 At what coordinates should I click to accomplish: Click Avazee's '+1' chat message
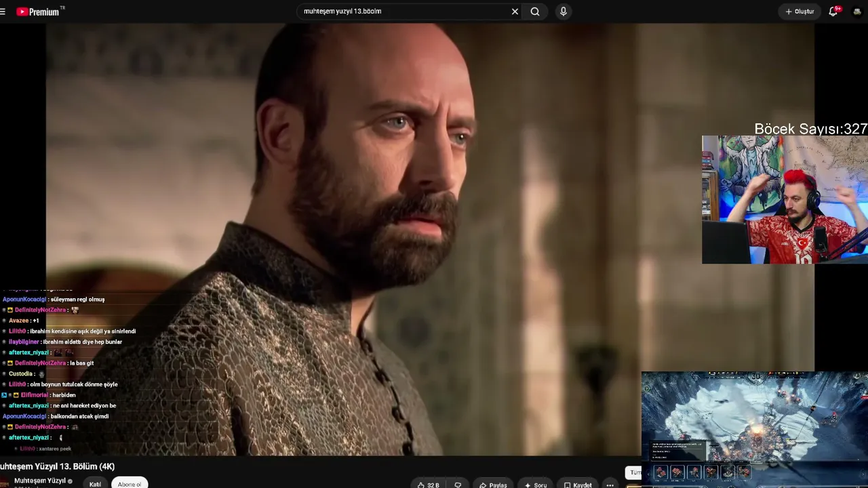36,321
